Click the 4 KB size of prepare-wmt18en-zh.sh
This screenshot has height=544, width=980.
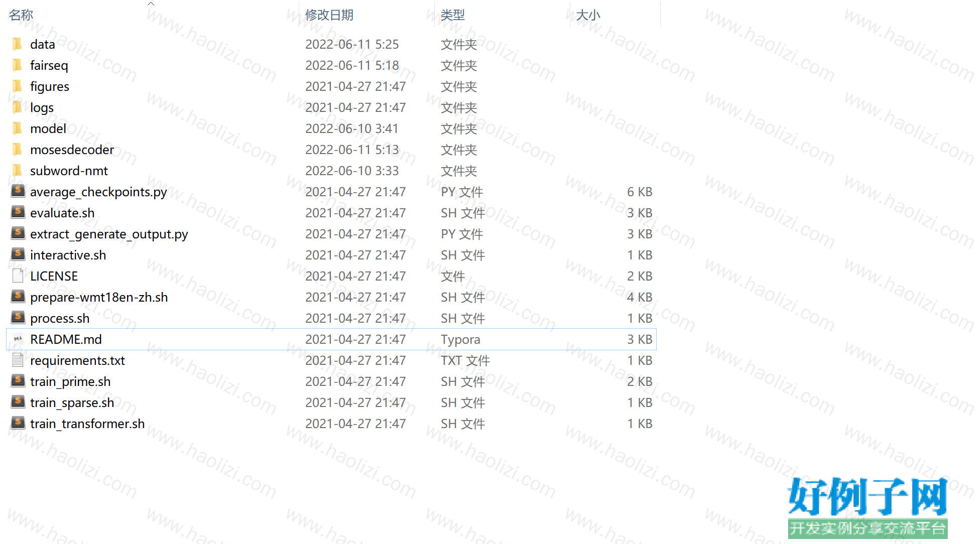640,298
